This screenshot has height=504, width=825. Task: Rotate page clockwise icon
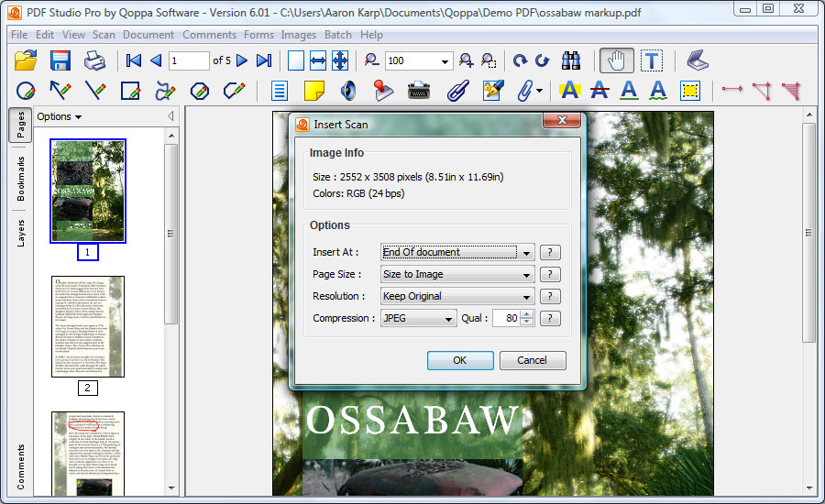(520, 60)
